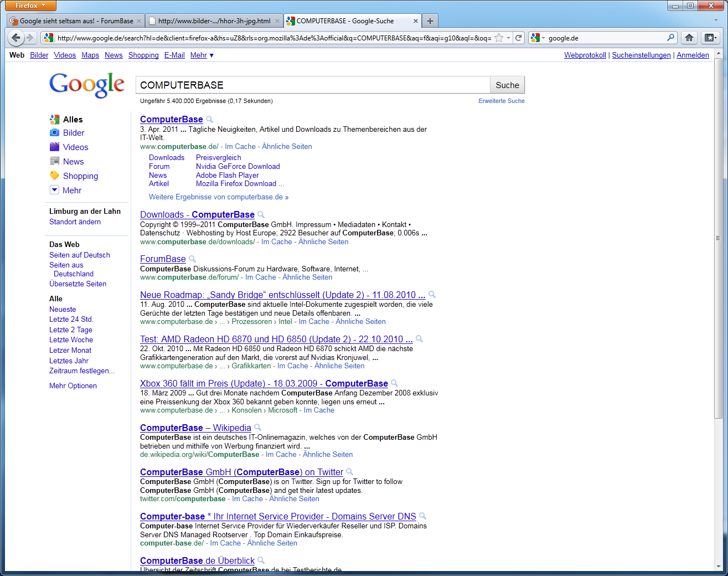Select the COMPUTERBASE - Google-Suche tab

point(352,21)
